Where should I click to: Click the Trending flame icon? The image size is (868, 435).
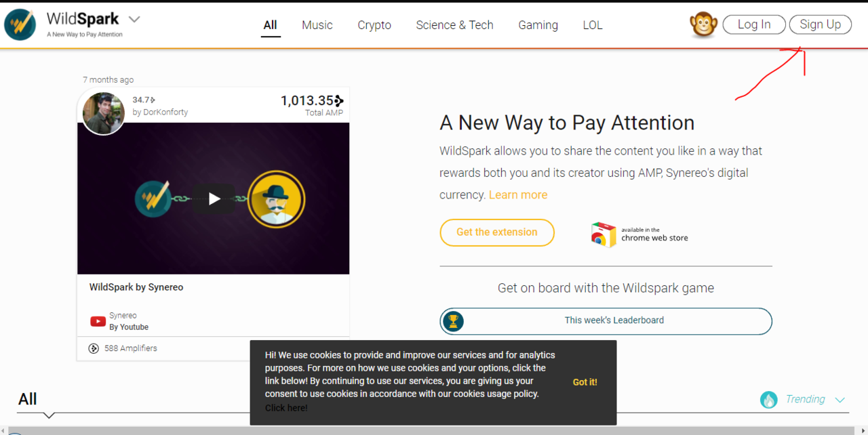pyautogui.click(x=768, y=399)
